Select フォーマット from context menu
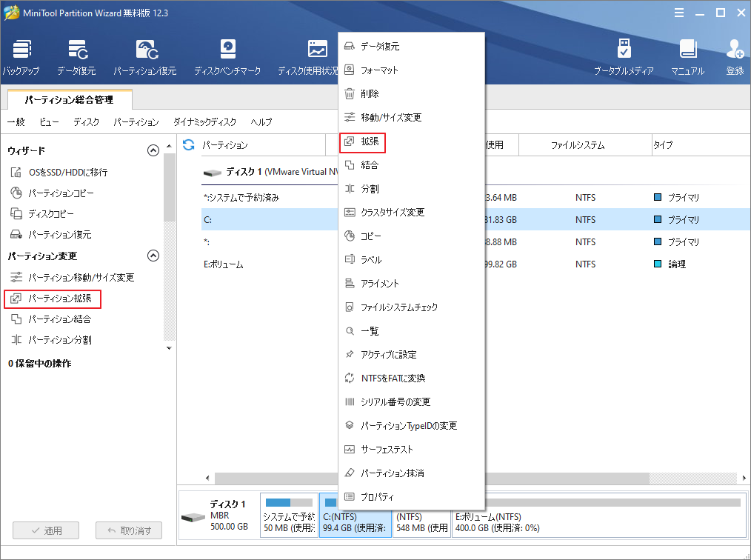The width and height of the screenshot is (751, 560). [x=412, y=70]
